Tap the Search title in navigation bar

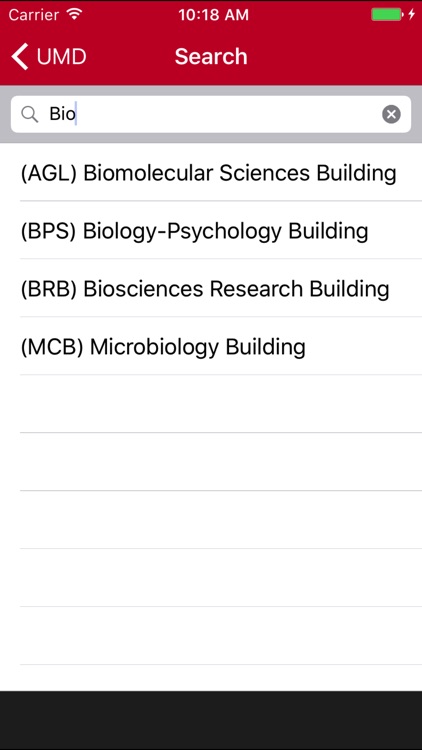[211, 56]
